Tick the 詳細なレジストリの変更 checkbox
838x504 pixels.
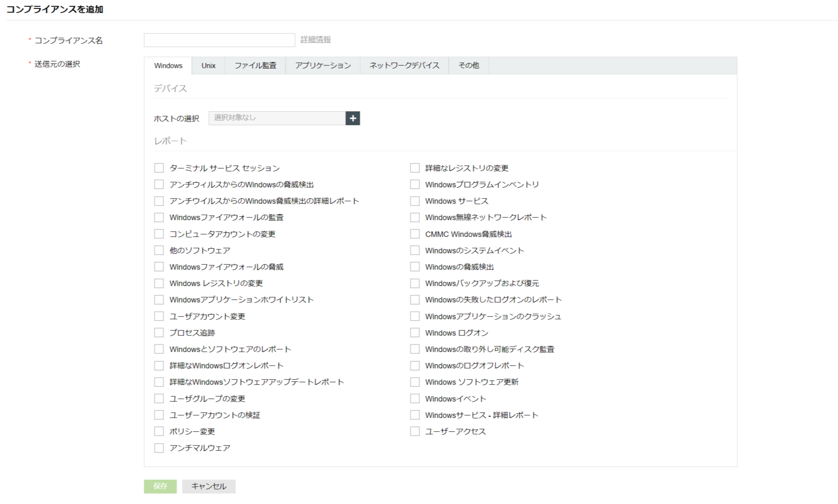click(x=415, y=168)
